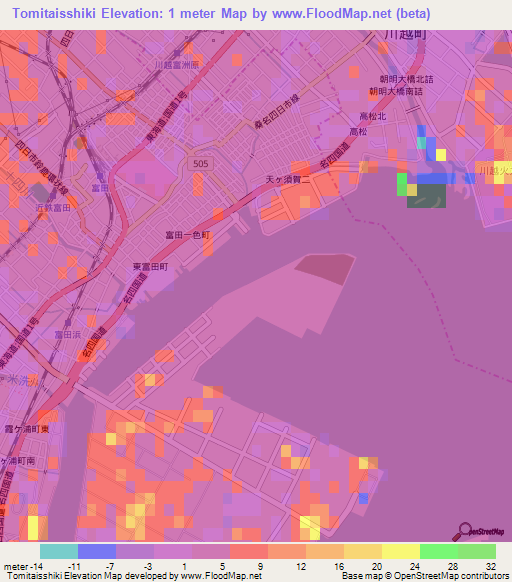Click the 近鉄富田 station label
The height and width of the screenshot is (582, 512).
(53, 208)
